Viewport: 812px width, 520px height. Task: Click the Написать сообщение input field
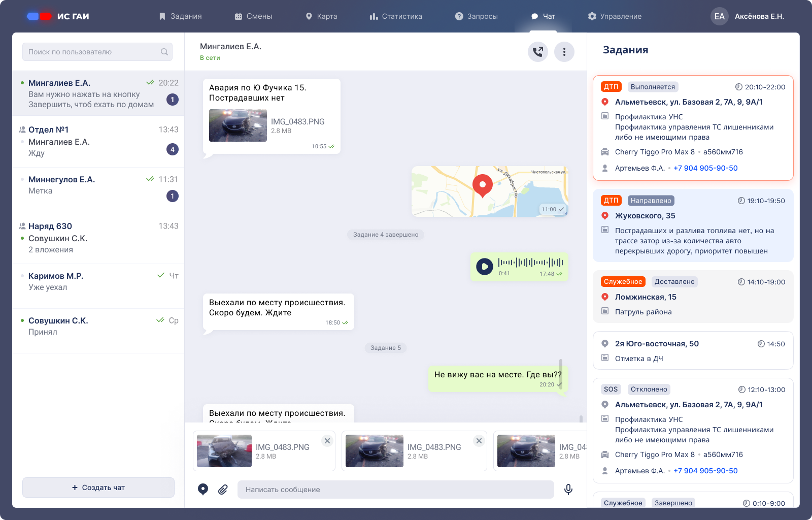coord(396,490)
